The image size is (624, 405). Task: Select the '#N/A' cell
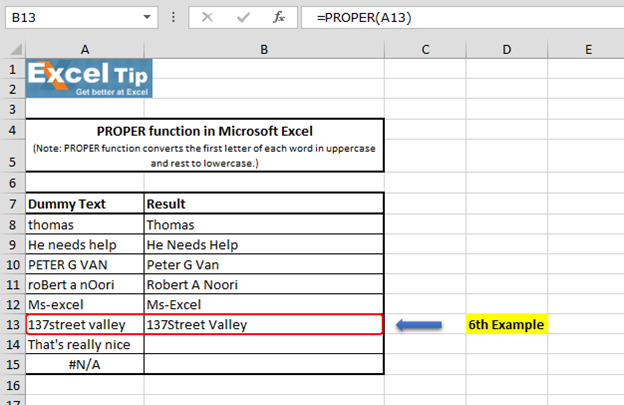[85, 364]
